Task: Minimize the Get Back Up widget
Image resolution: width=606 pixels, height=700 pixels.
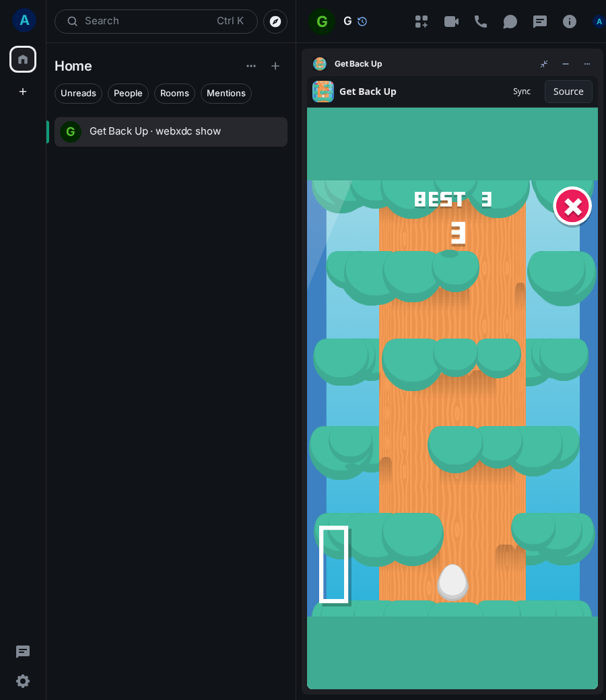Action: pos(566,64)
